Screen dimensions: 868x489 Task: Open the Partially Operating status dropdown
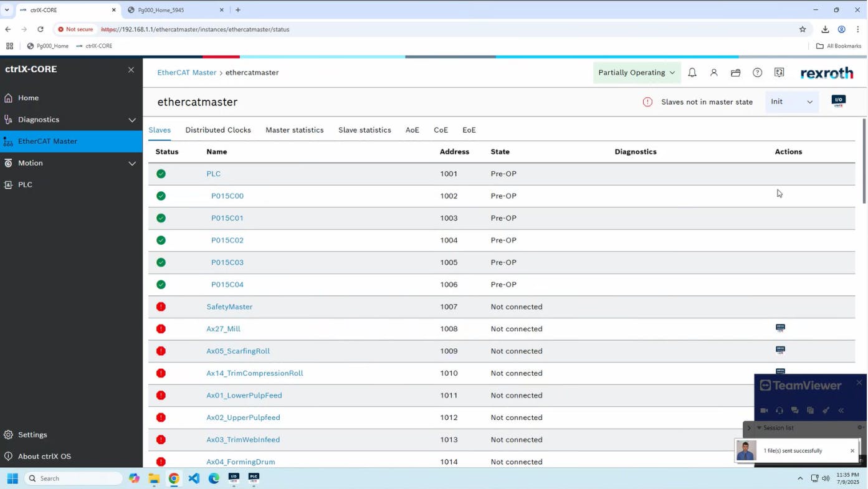636,73
